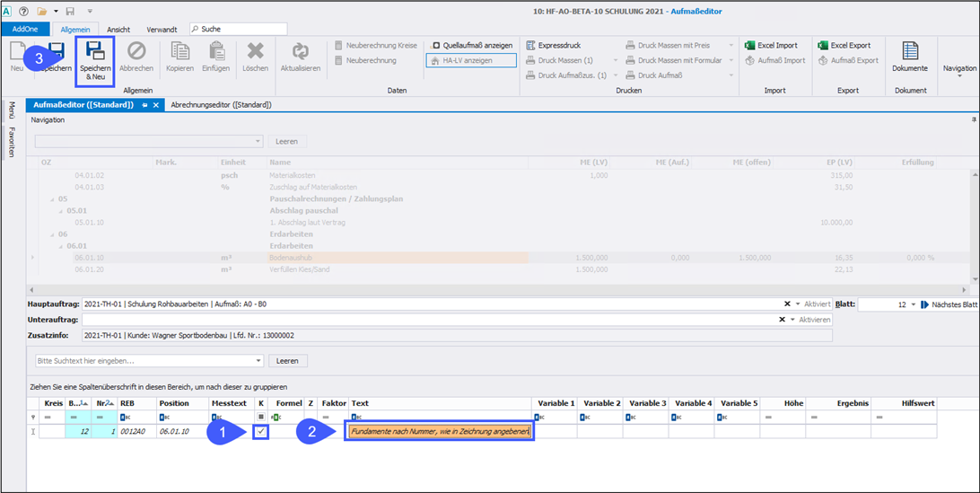Expand the Navigation search dropdown
This screenshot has height=493, width=980.
click(x=258, y=142)
